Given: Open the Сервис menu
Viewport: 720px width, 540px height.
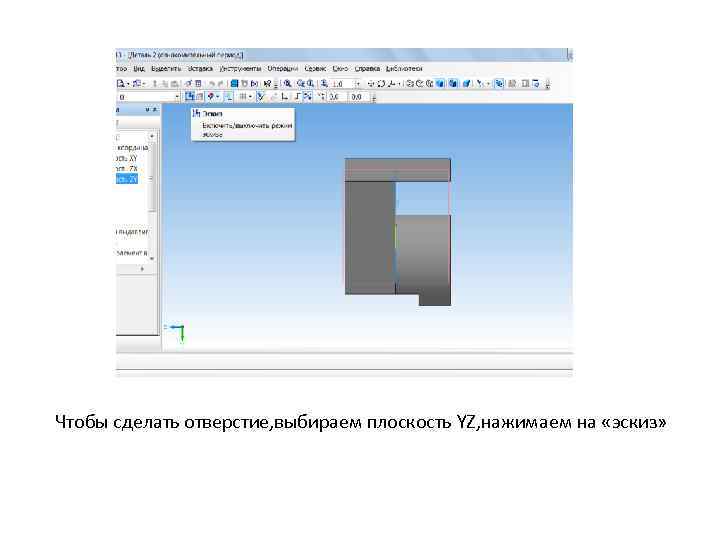Looking at the screenshot, I should [315, 68].
